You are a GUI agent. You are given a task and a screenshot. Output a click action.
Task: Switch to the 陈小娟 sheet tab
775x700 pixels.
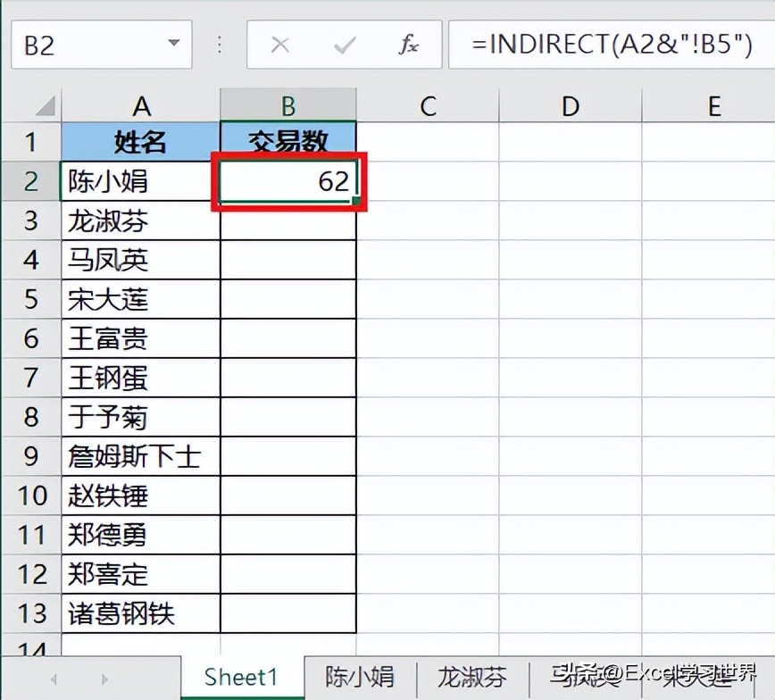(x=360, y=678)
